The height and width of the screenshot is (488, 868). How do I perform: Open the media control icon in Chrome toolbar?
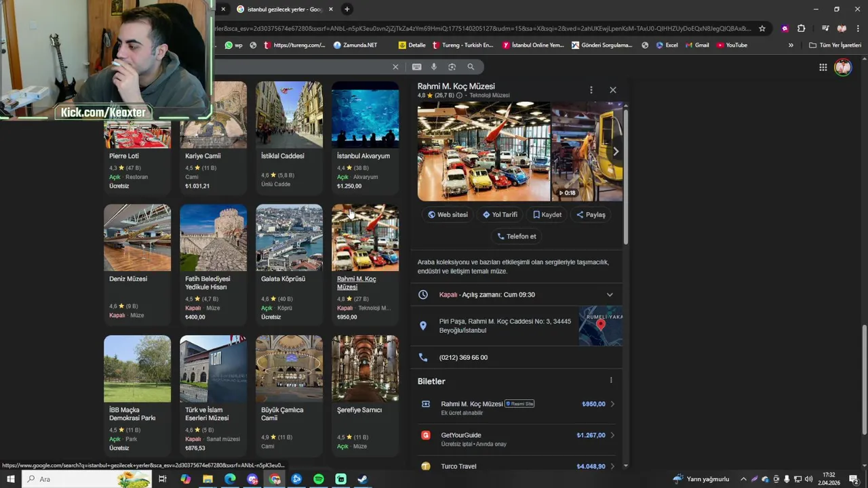click(x=825, y=28)
